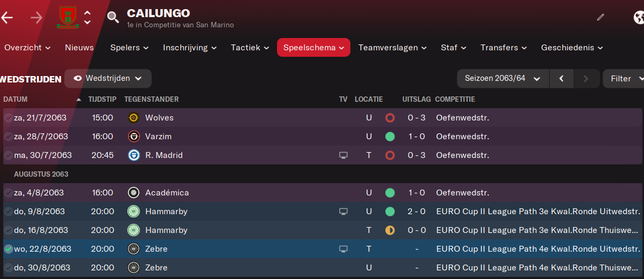Click the TV icon on R. Madrid row
This screenshot has height=279, width=644.
tap(343, 155)
